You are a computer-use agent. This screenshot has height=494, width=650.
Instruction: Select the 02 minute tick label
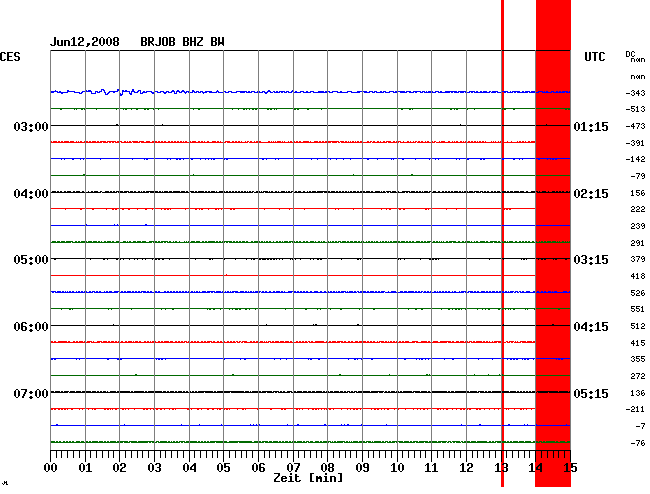(x=119, y=468)
